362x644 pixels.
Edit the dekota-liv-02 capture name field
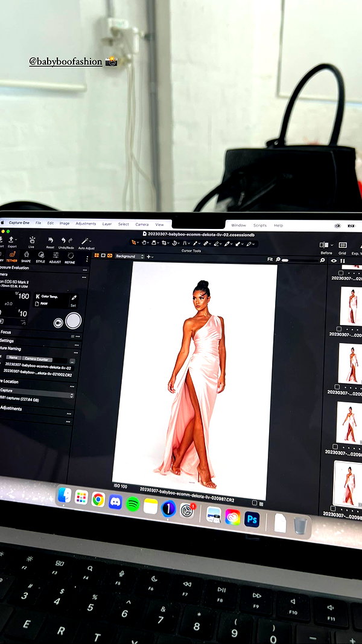38,366
